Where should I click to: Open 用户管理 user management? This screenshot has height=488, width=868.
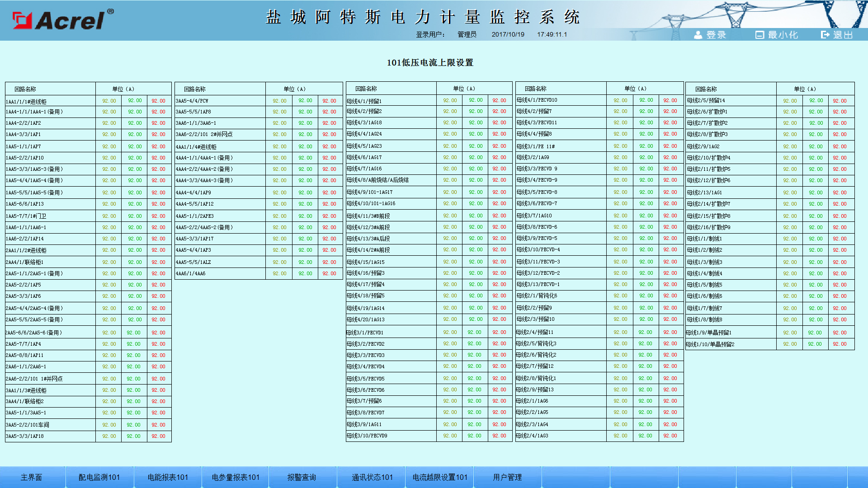click(x=507, y=477)
